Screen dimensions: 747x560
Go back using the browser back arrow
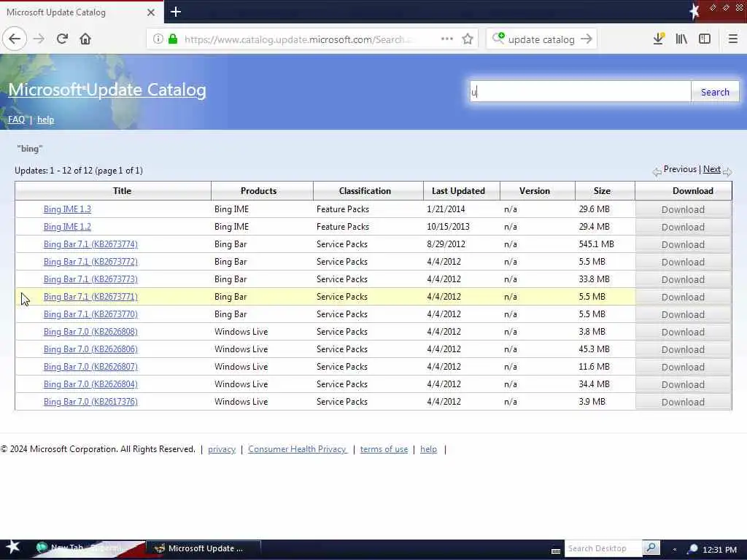coord(15,39)
